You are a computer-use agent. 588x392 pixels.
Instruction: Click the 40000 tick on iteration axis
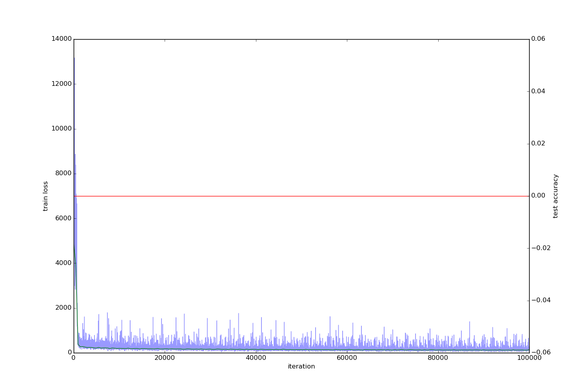coord(256,358)
